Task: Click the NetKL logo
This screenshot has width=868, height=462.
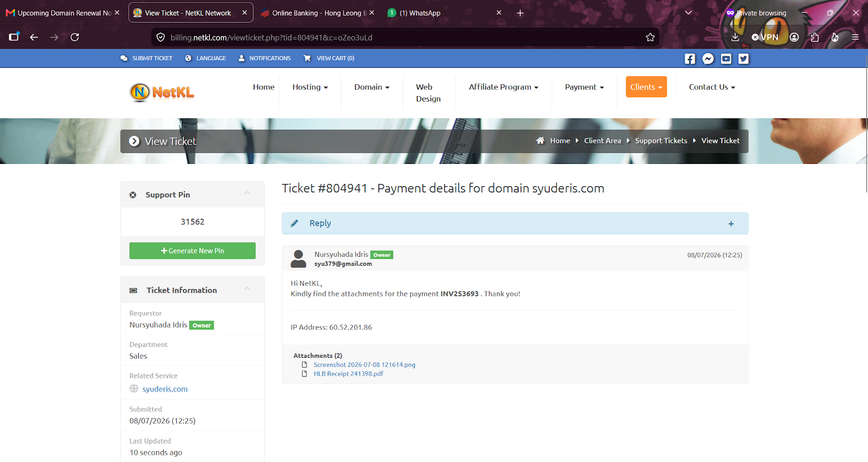Action: pos(162,92)
